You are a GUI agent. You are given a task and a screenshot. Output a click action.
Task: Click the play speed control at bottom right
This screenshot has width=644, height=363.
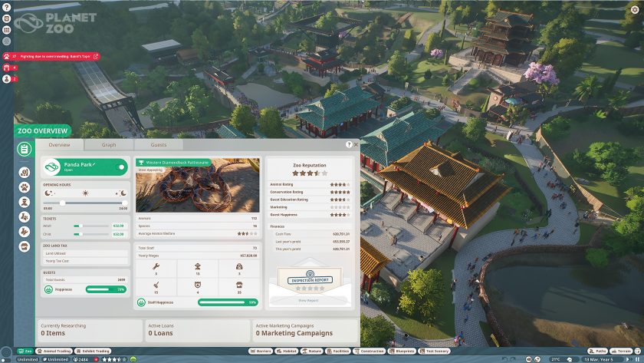coord(628,359)
